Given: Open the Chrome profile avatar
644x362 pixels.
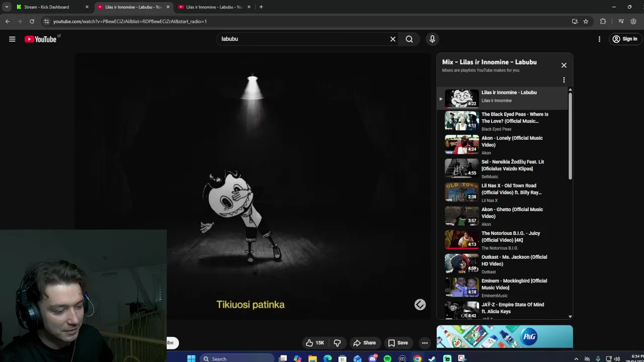Looking at the screenshot, I should (633, 21).
